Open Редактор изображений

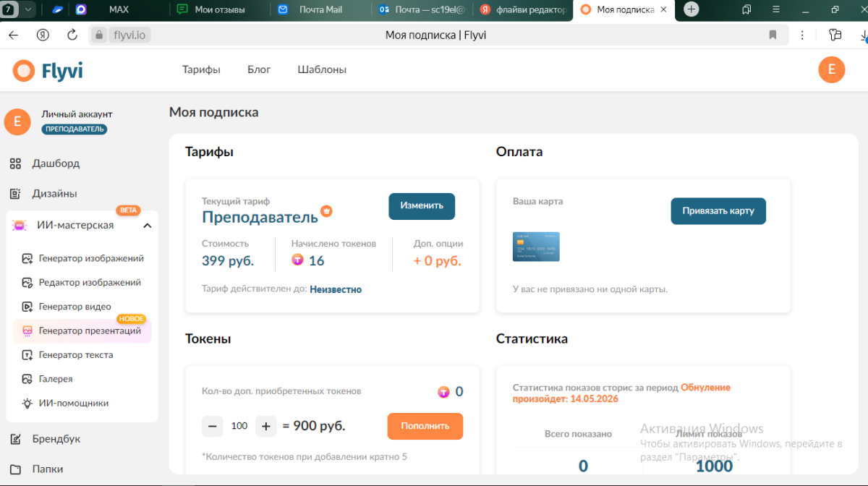click(x=90, y=283)
